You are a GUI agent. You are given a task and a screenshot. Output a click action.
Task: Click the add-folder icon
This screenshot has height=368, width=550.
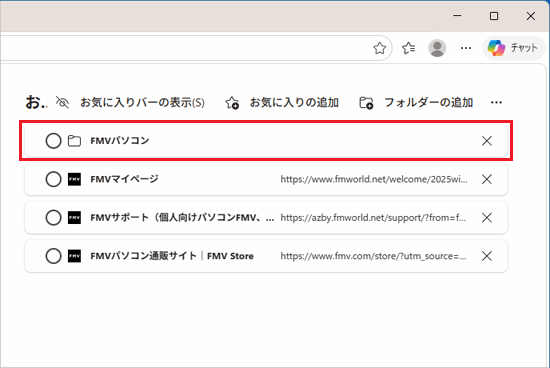pos(366,103)
